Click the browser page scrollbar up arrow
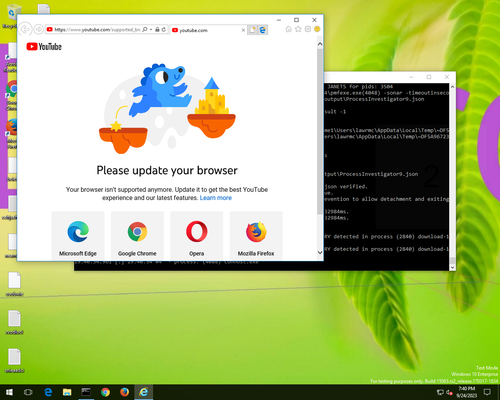This screenshot has width=500, height=400. 320,44
